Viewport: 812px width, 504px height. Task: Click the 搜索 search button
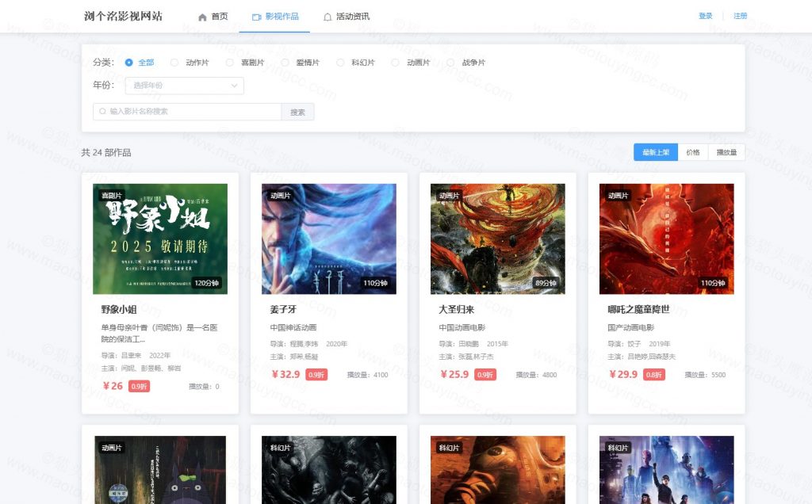coord(298,112)
